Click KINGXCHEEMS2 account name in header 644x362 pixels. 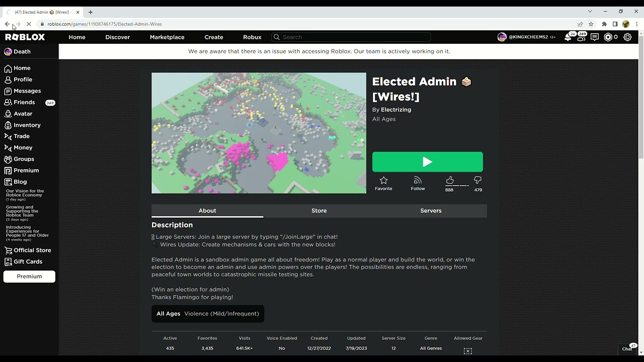coord(528,37)
